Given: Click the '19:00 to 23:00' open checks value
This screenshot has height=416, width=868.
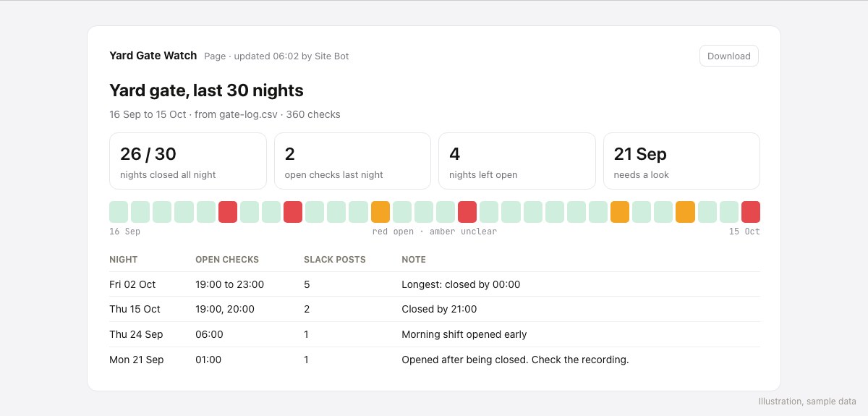Looking at the screenshot, I should [229, 284].
